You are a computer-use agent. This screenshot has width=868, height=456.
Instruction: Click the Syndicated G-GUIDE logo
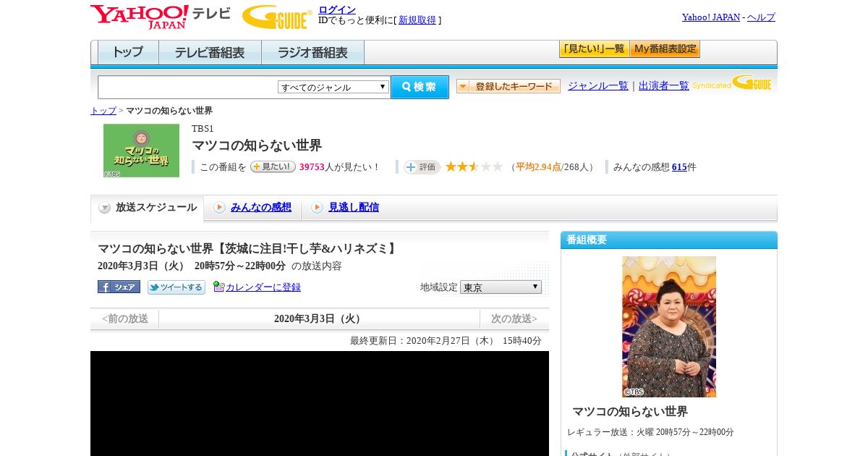pos(732,83)
